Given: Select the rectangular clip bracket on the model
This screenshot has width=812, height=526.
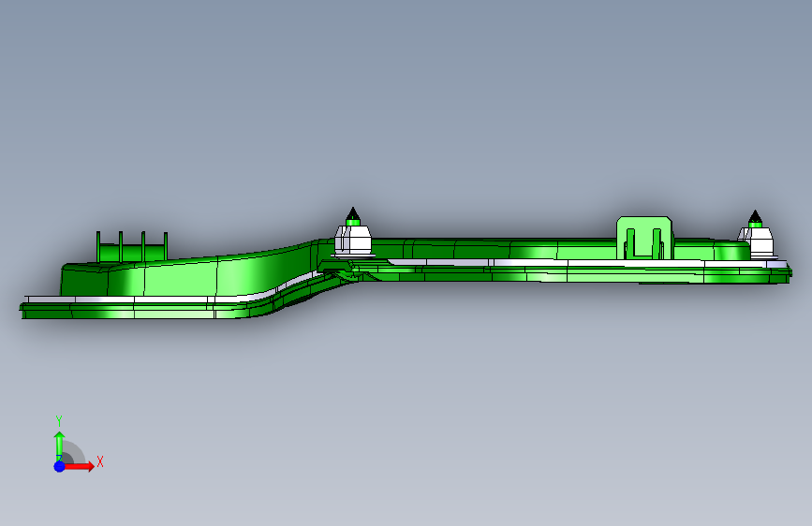Looking at the screenshot, I should [644, 238].
